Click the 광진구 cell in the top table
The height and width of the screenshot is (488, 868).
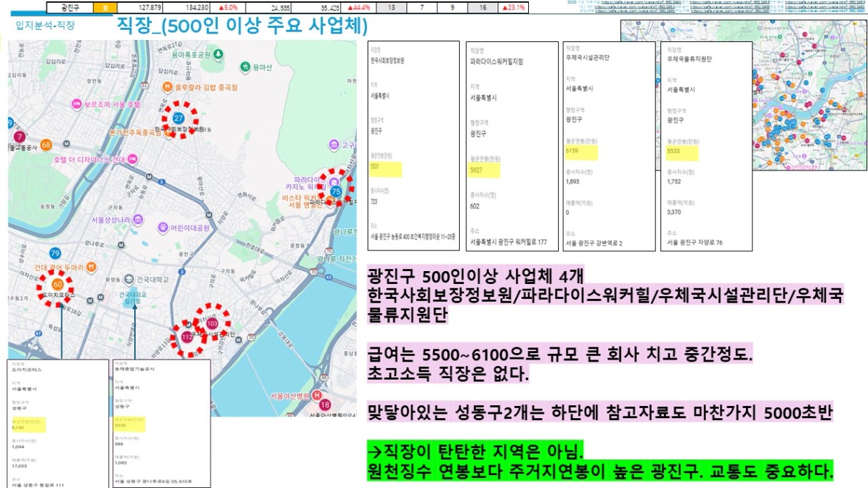pos(69,8)
